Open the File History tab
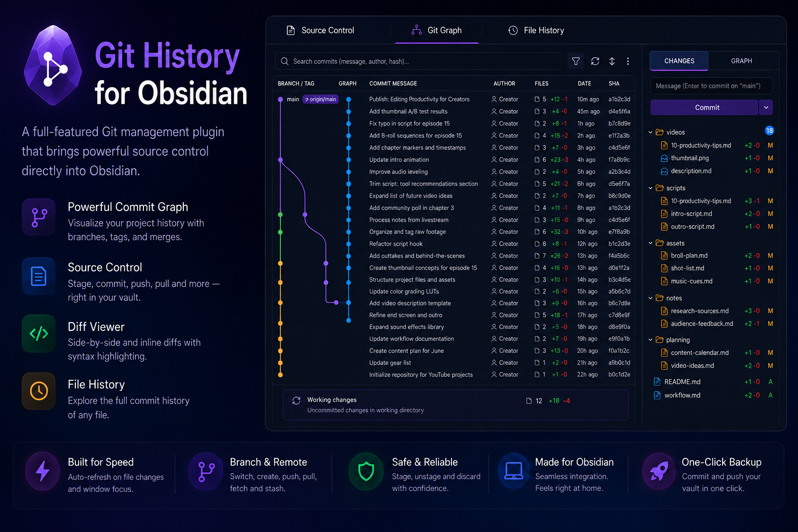The width and height of the screenshot is (798, 532). [x=536, y=31]
